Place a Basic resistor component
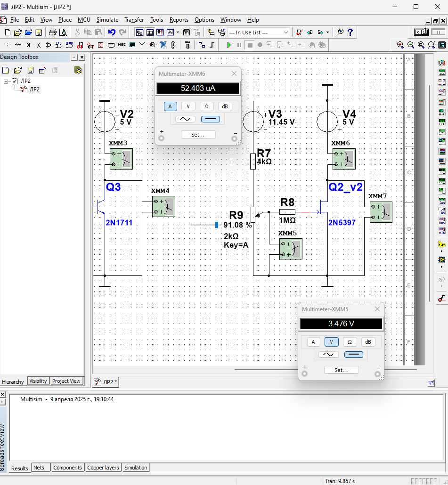448x485 pixels. (18, 45)
